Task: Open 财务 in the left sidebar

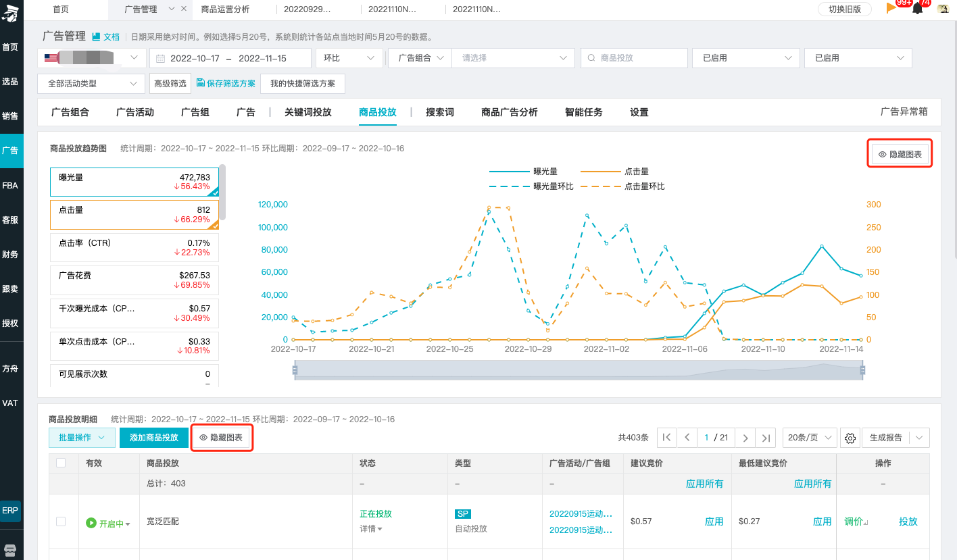Action: coord(10,254)
